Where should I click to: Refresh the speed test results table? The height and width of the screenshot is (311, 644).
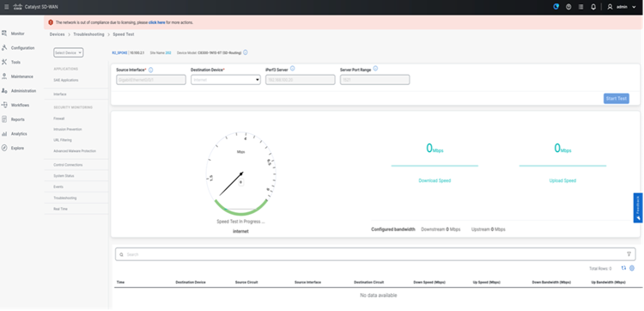coord(623,268)
